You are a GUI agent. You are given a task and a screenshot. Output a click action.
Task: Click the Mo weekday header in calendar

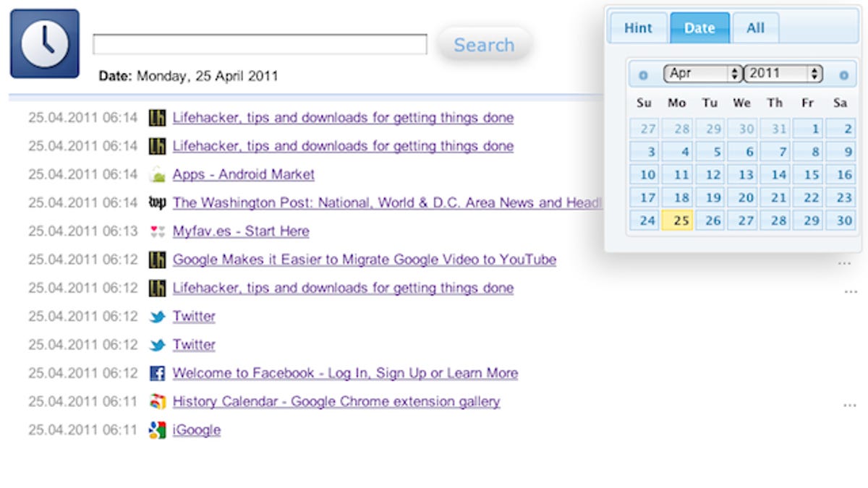pos(677,103)
